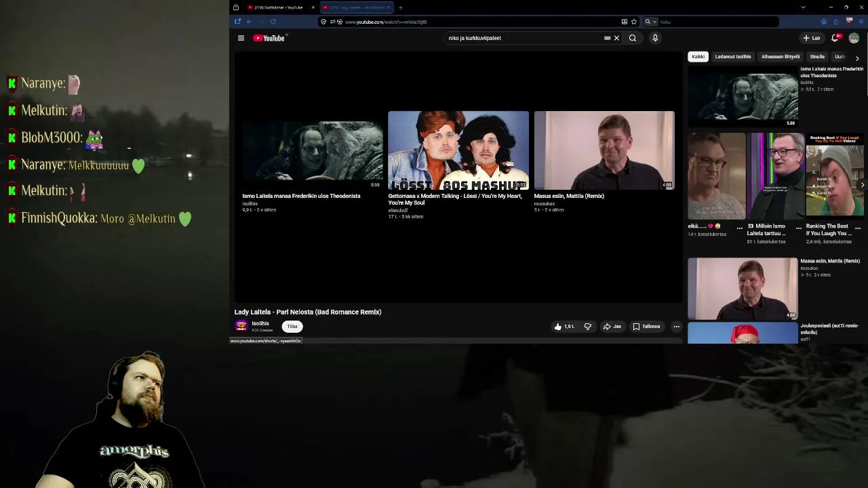Click the red extension badge icon in toolbar
Image resolution: width=868 pixels, height=488 pixels.
tap(849, 22)
